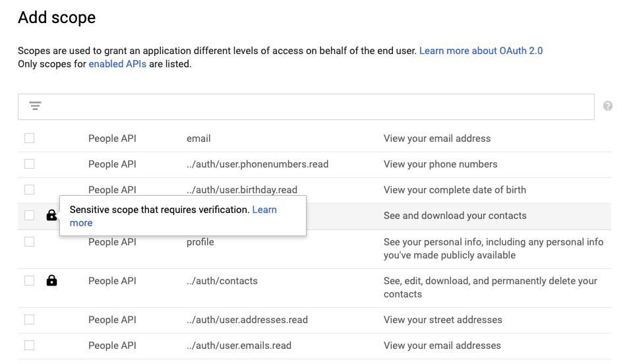Screen dimensions: 629x364
Task: Tick the user.emails.read scope checkbox
Action: (x=29, y=346)
